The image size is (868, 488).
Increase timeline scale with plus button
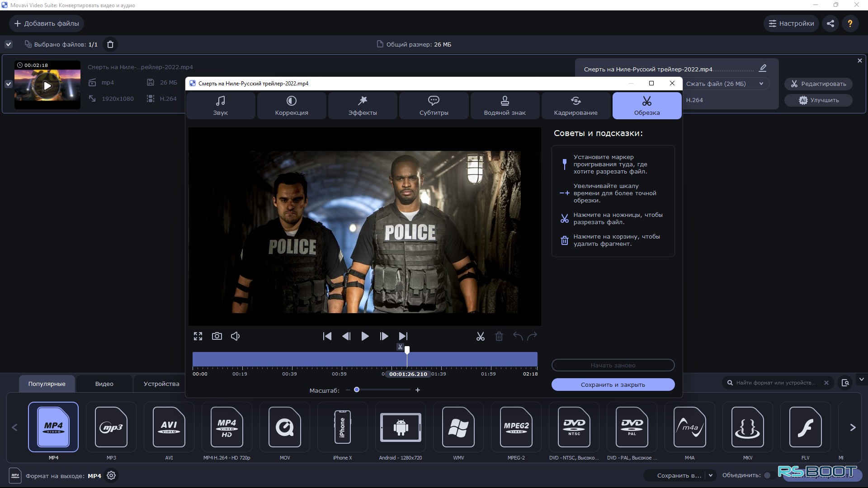click(418, 390)
